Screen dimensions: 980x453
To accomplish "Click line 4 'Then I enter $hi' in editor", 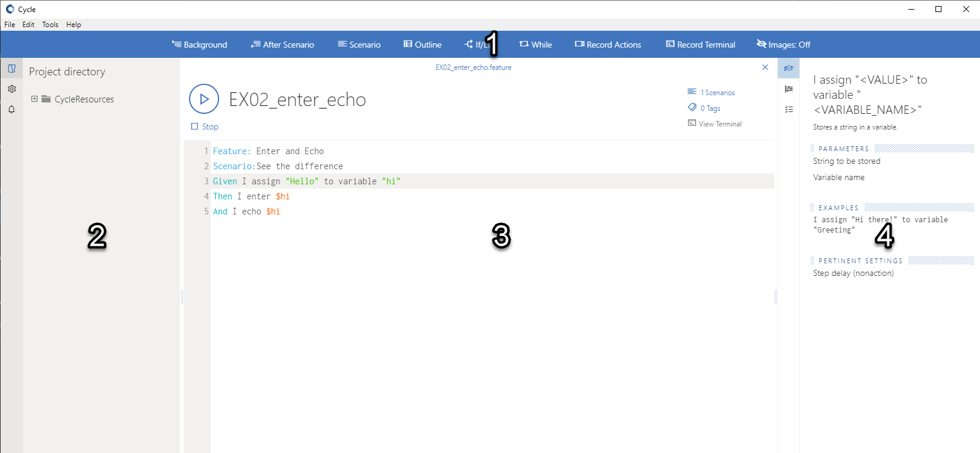I will tap(251, 196).
